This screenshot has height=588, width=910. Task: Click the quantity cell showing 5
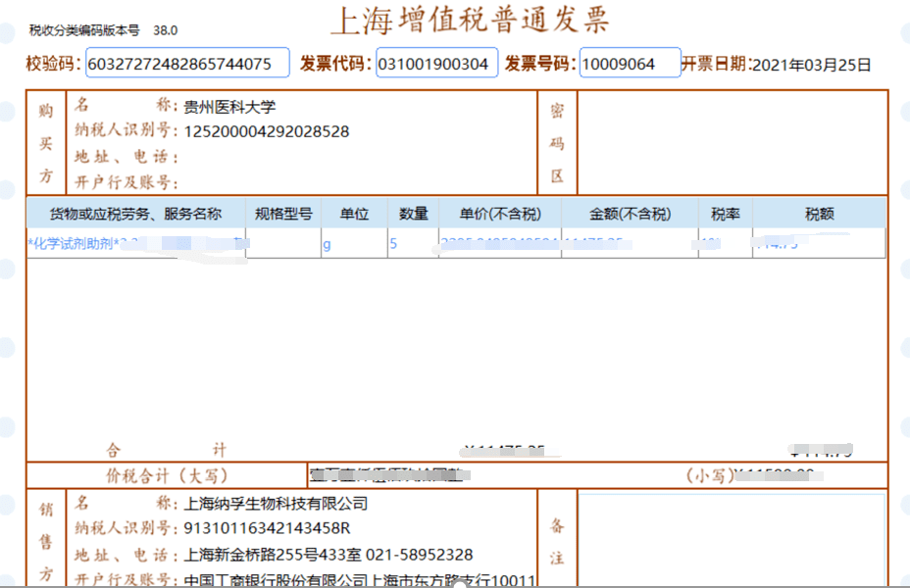tap(394, 244)
